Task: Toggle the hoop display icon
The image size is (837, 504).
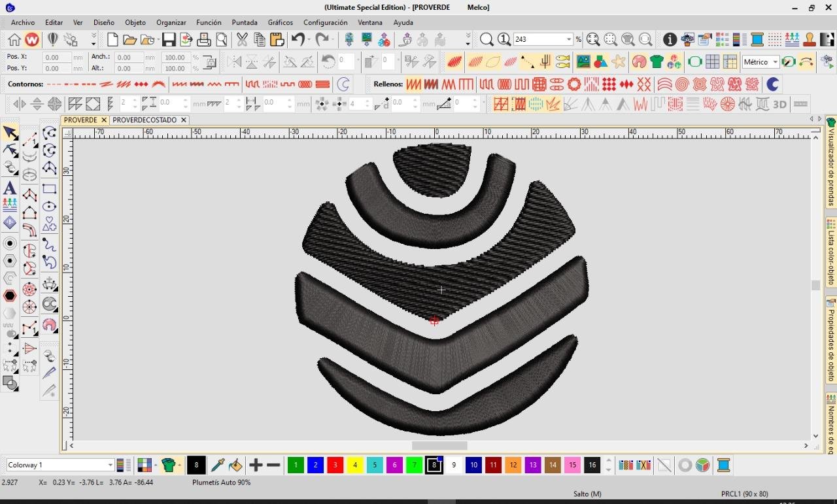Action: 694,62
